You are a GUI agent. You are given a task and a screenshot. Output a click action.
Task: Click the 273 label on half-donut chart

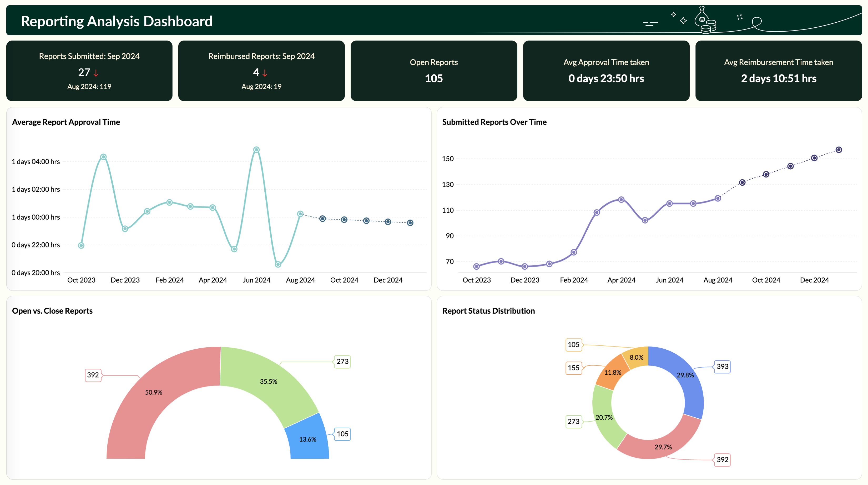pyautogui.click(x=342, y=362)
